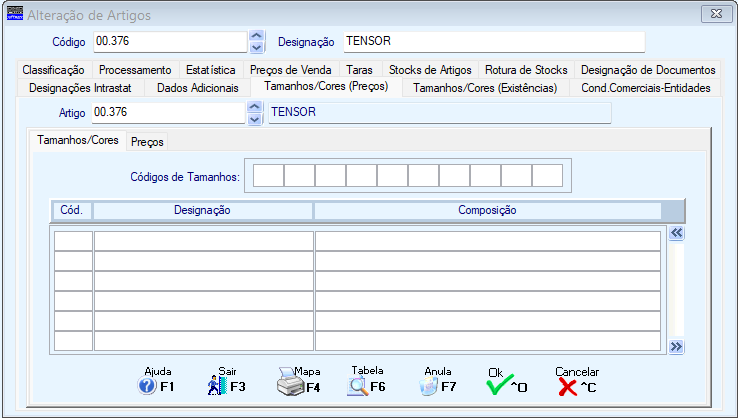Confirm with the green Ok checkmark
Image resolution: width=738 pixels, height=418 pixels.
[499, 386]
